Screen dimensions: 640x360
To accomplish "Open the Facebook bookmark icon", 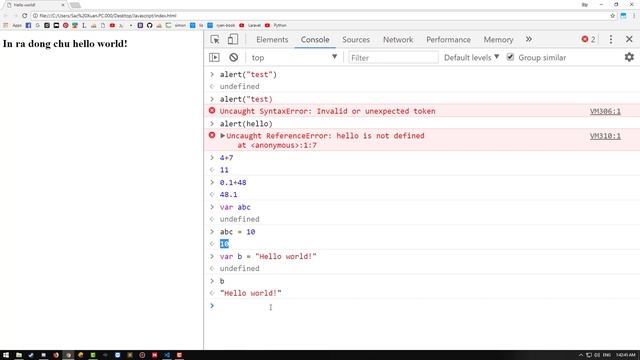I will click(x=28, y=25).
